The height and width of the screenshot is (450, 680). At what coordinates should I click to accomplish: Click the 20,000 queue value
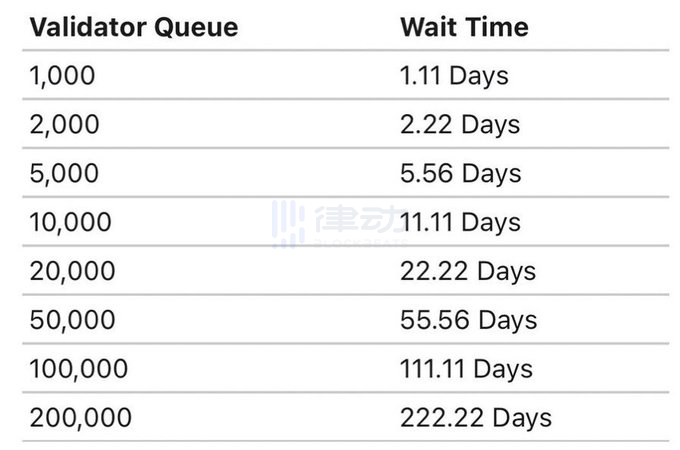point(72,271)
